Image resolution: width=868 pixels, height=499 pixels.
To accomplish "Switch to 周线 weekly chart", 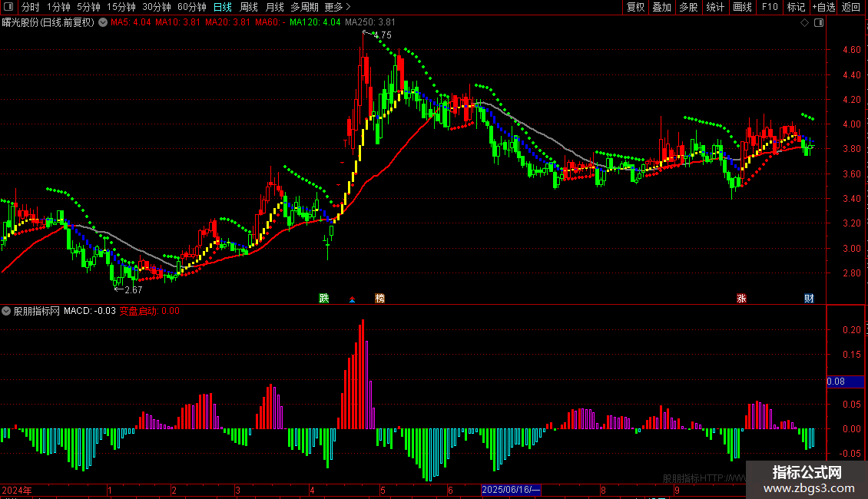I will (249, 7).
